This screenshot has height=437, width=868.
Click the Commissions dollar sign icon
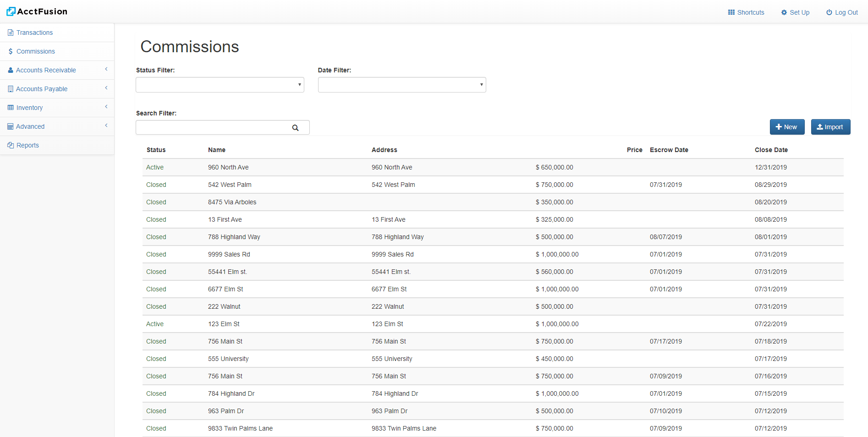[x=11, y=51]
